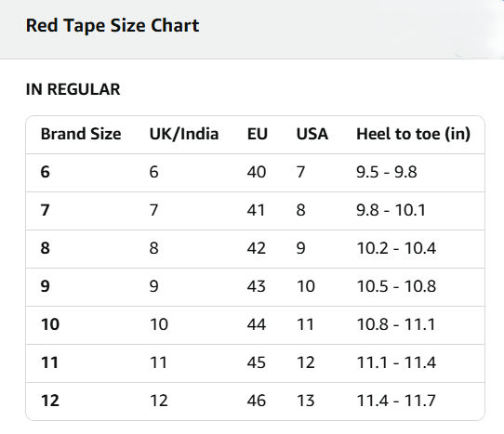Viewport: 504px width, 434px height.
Task: Click the 9.5 - 9.8 heel measurement
Action: 387,172
